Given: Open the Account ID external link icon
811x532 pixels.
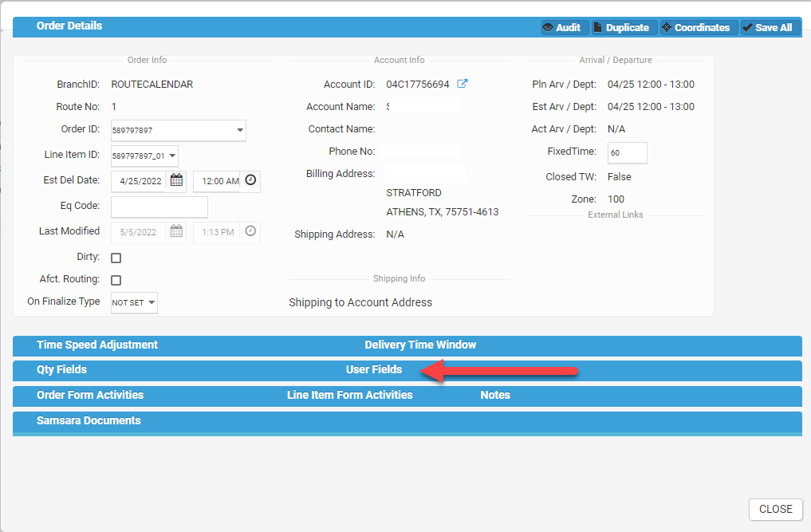Looking at the screenshot, I should point(462,83).
